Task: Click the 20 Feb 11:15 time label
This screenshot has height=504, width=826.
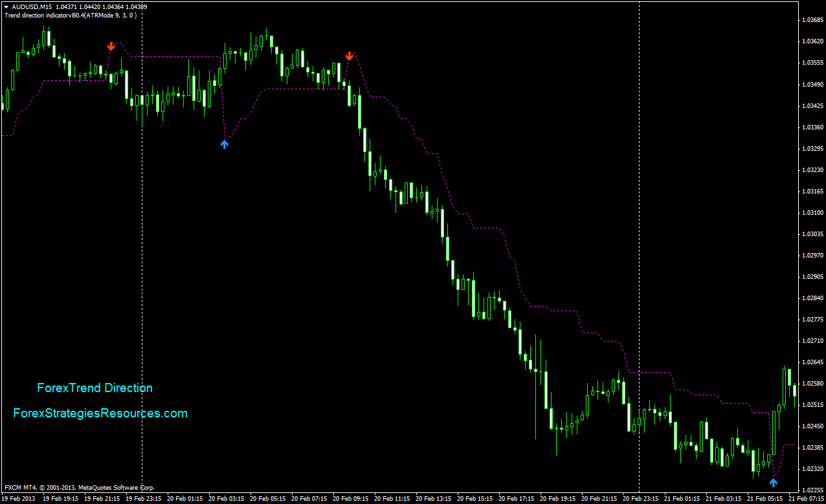Action: tap(392, 499)
